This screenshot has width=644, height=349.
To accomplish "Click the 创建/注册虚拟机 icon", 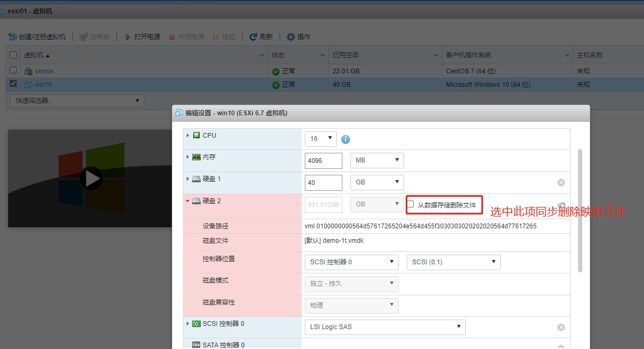I will [12, 36].
